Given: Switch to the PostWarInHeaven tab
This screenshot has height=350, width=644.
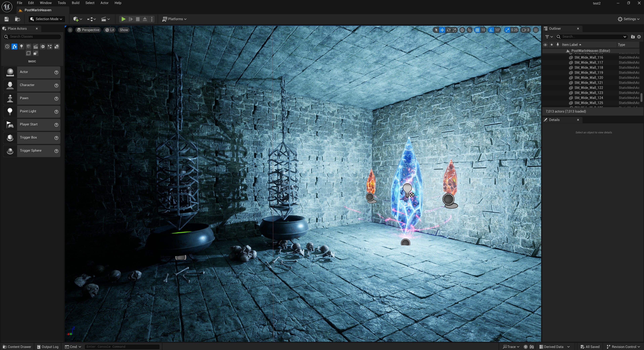Looking at the screenshot, I should pos(38,10).
